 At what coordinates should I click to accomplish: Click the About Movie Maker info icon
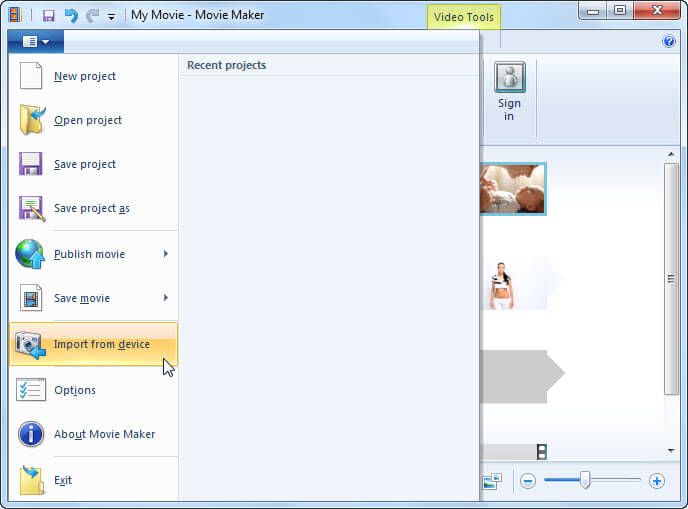click(31, 434)
